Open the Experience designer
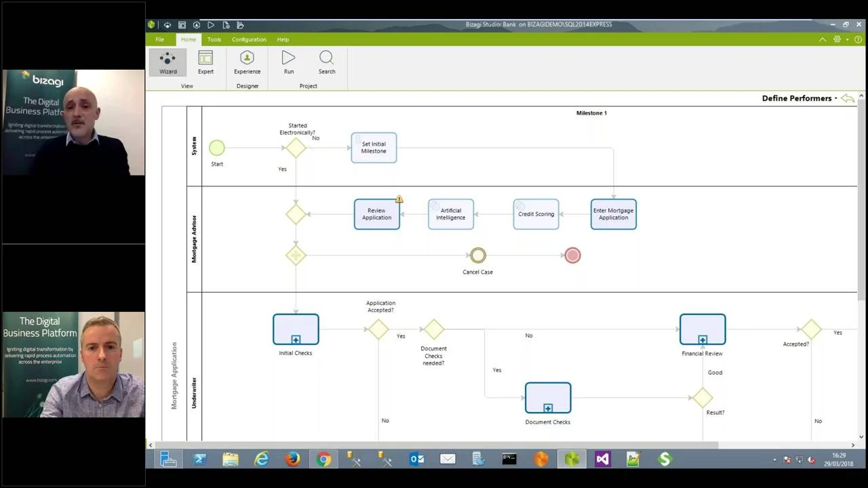 (x=247, y=62)
